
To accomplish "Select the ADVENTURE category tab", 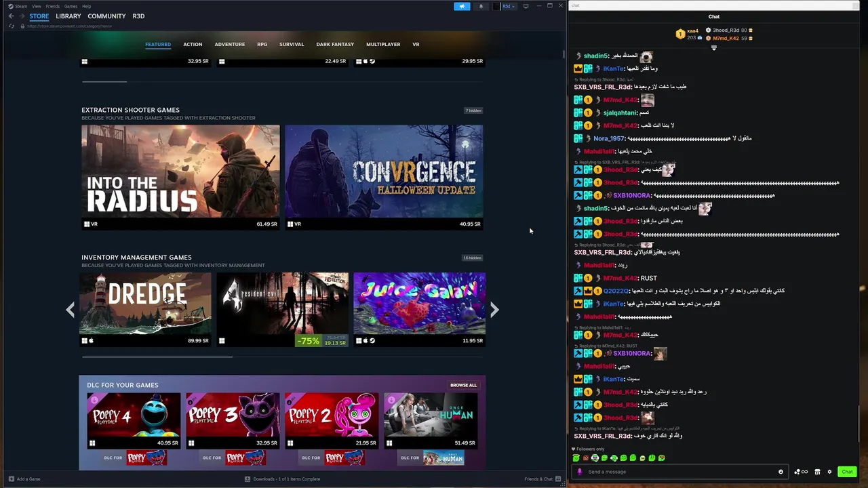I will [230, 45].
